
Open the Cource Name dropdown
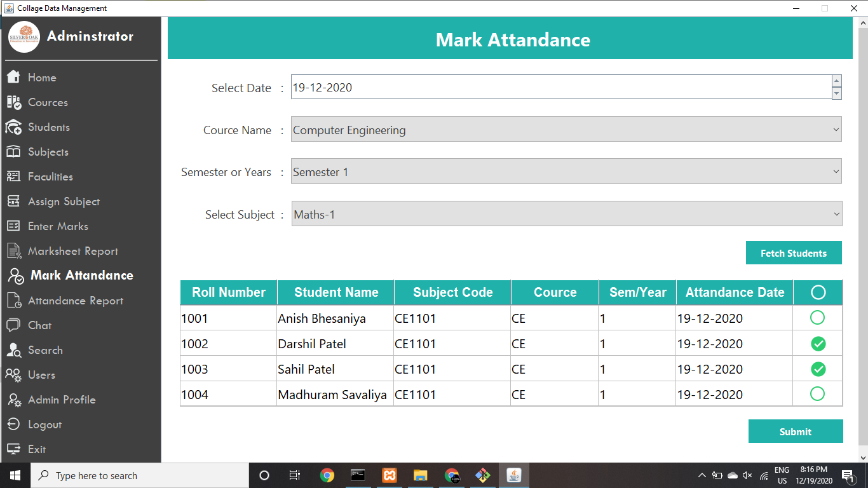(566, 130)
